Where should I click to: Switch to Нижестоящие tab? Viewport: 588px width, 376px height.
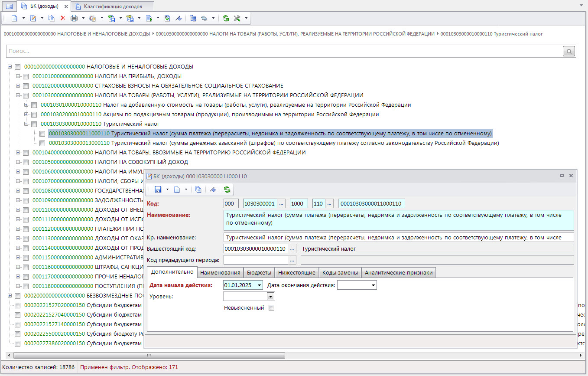point(297,272)
